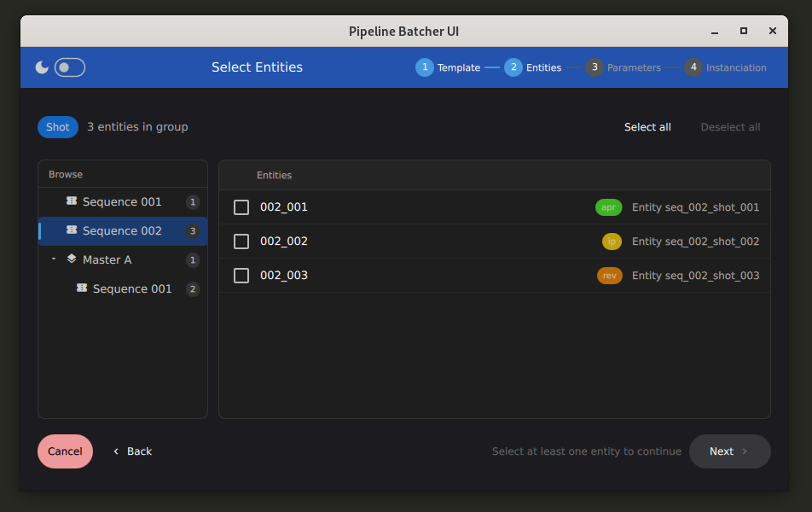The image size is (812, 512).
Task: Select Sequence 001 under Master A
Action: [123, 288]
